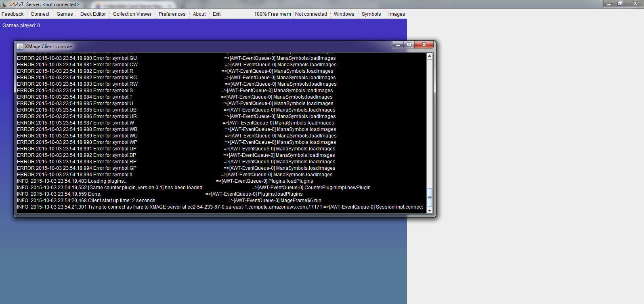The image size is (644, 304).
Task: Click the console scrollbar down arrow
Action: pos(430,210)
